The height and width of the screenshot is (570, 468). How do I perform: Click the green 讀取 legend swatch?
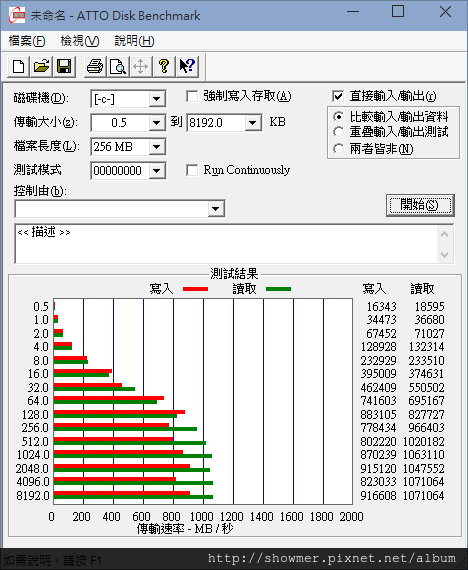coord(278,289)
